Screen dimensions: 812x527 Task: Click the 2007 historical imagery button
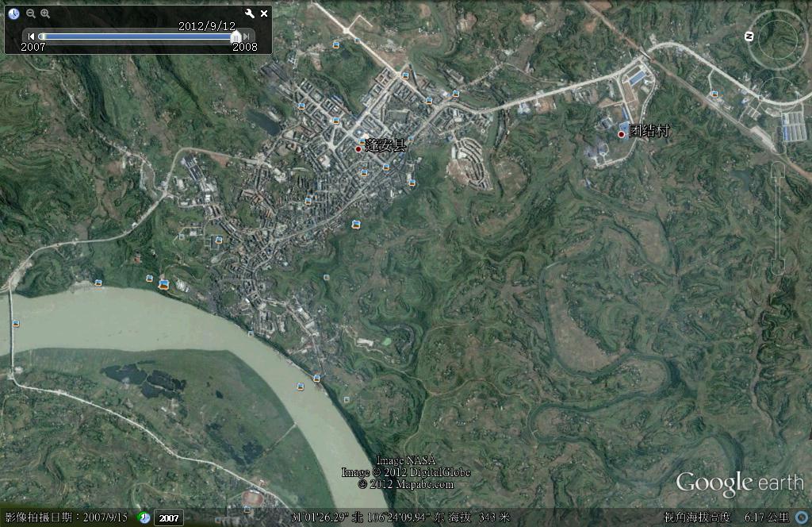[168, 518]
